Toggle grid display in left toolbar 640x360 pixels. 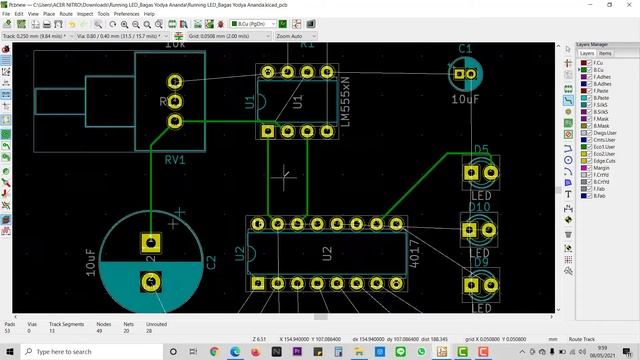pyautogui.click(x=6, y=61)
